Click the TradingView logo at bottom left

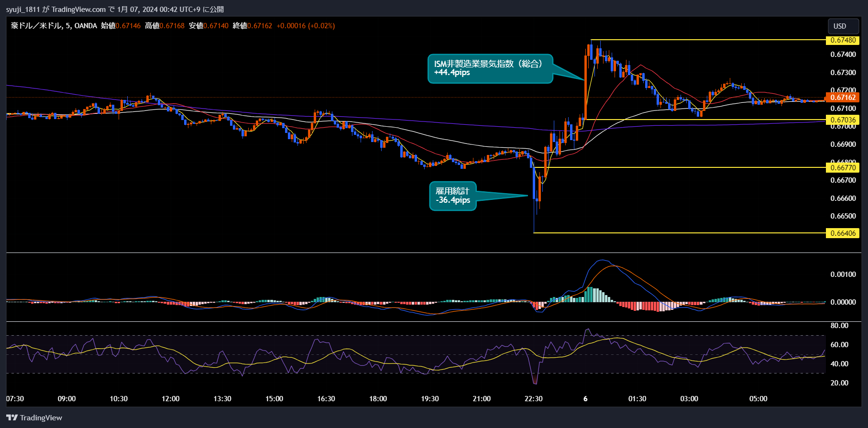click(34, 417)
